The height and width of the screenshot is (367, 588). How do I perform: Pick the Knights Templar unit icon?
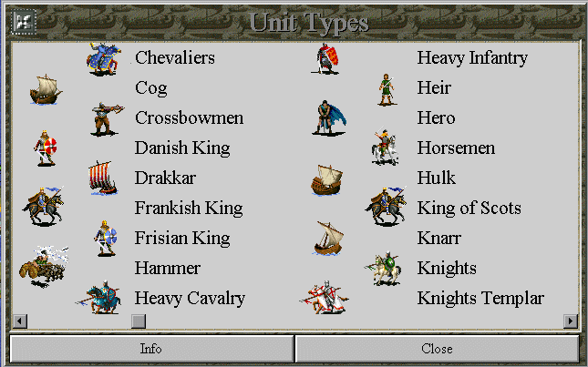click(325, 298)
